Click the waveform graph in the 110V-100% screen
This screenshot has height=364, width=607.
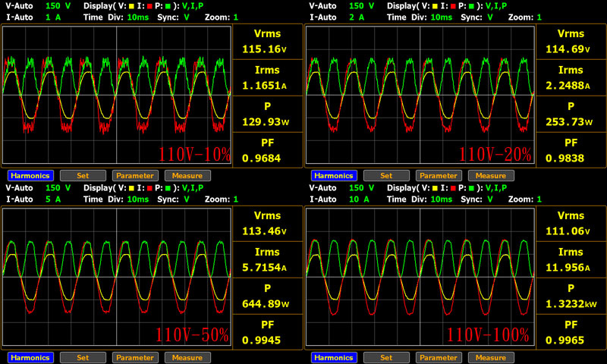[x=420, y=277]
